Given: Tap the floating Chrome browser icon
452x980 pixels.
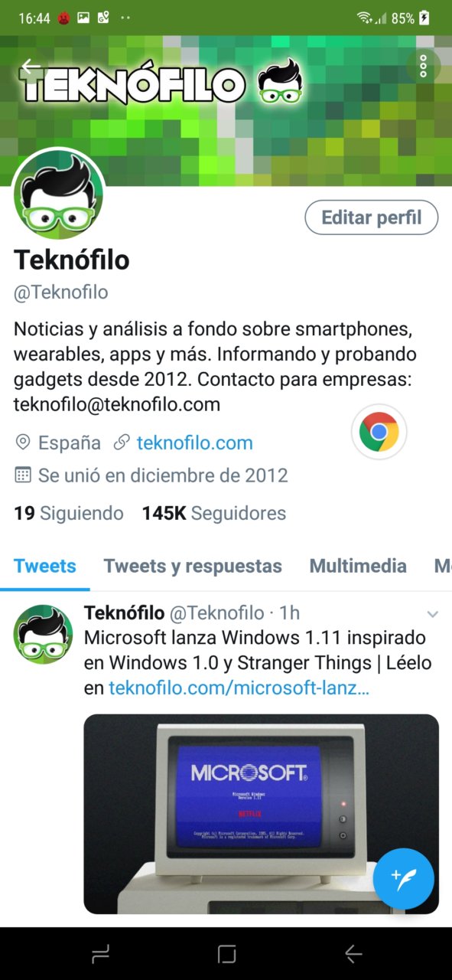Looking at the screenshot, I should [379, 432].
